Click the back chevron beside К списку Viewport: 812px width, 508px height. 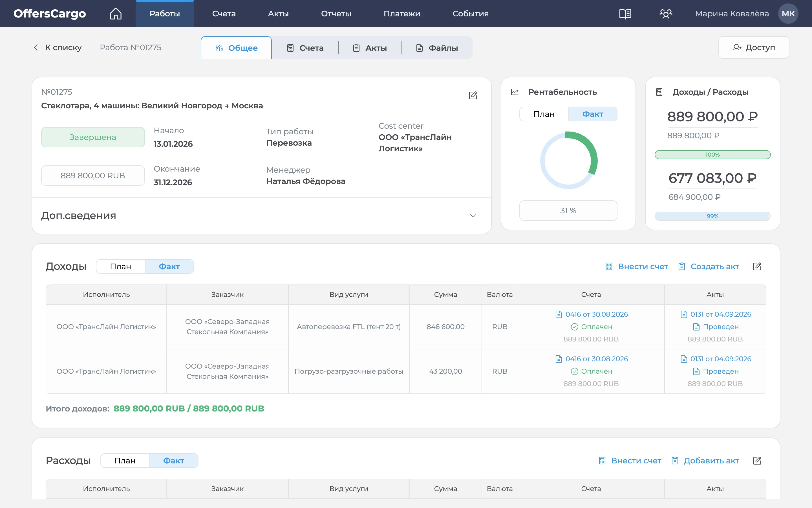[36, 47]
